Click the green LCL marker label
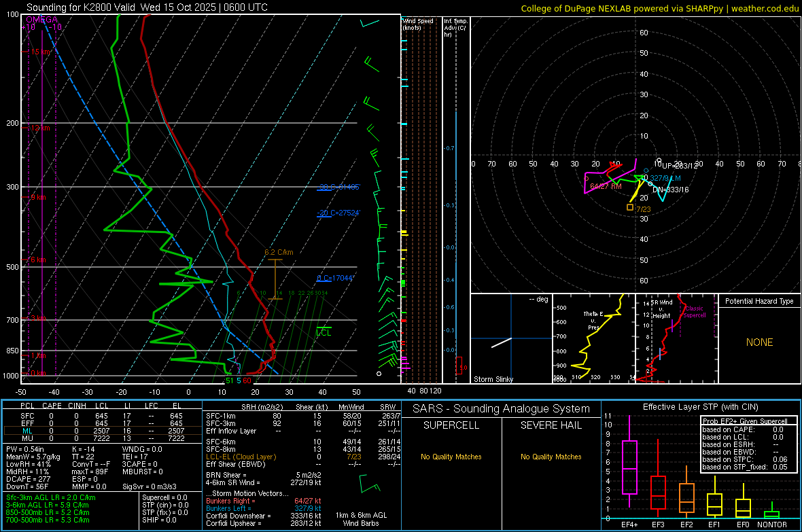This screenshot has width=802, height=532. coord(324,332)
